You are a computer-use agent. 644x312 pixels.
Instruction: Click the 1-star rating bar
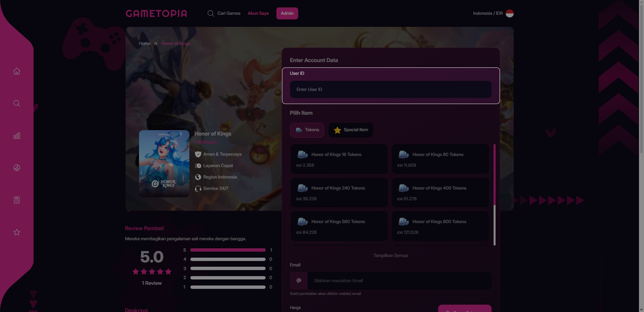pos(228,287)
